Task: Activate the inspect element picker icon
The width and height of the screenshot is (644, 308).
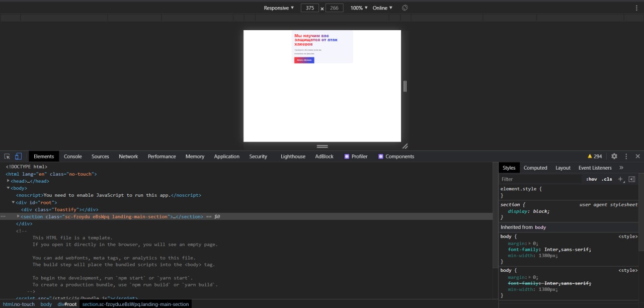Action: (x=8, y=157)
